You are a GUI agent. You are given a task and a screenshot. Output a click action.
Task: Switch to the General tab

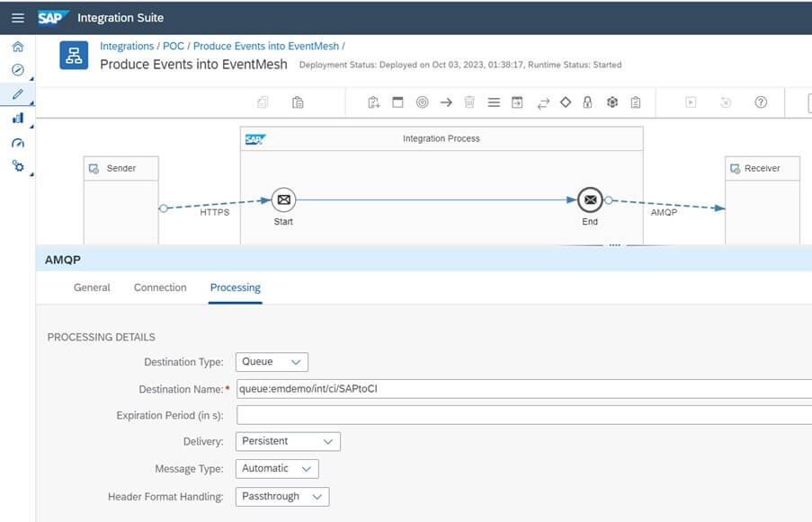(x=92, y=288)
